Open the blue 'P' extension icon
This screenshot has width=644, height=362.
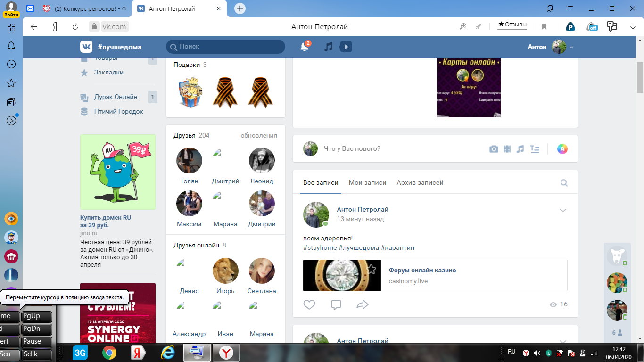pyautogui.click(x=570, y=27)
